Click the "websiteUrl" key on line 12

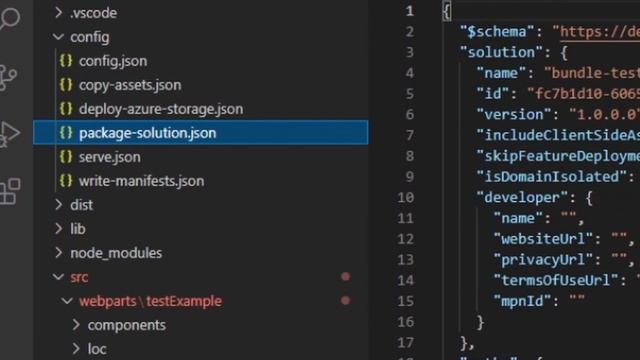click(543, 239)
